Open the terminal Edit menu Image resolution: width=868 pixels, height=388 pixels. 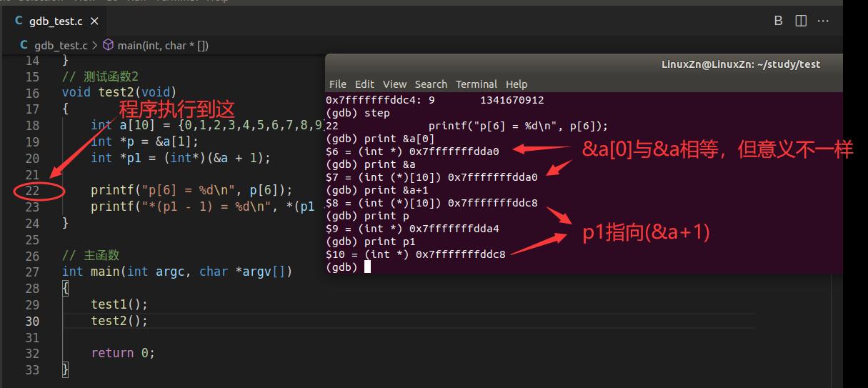point(364,84)
